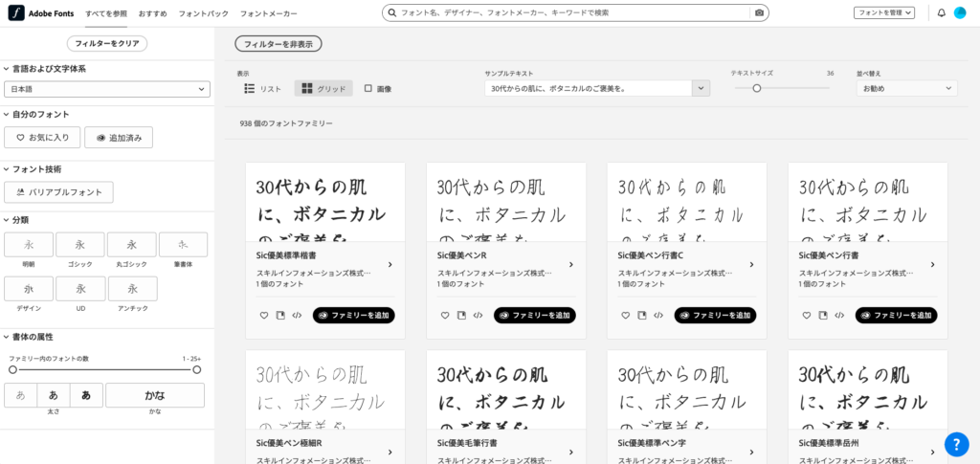Switch to リスト view
980x464 pixels.
(x=262, y=89)
